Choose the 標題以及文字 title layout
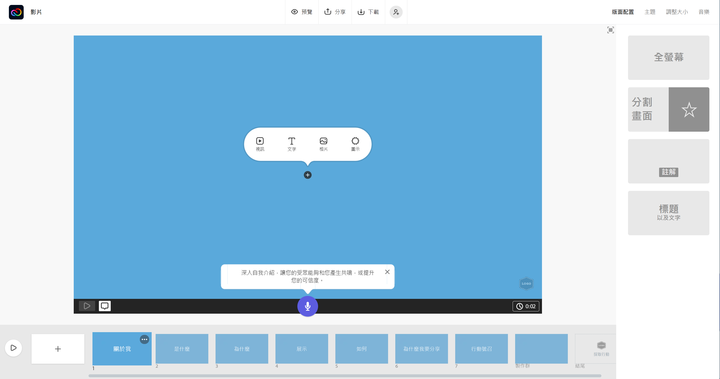The width and height of the screenshot is (720, 379). pos(669,213)
